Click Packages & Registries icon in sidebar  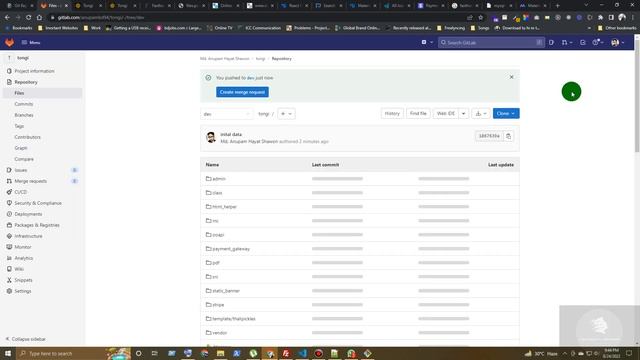[x=9, y=225]
